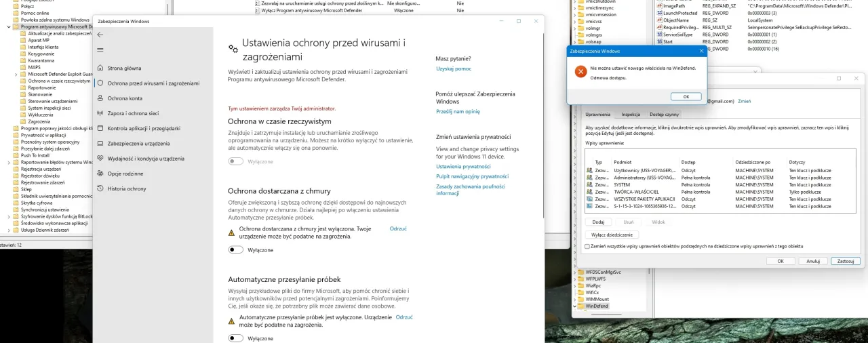Screen dimensions: 868x343
Task: Select the Kwarantanna policy folder
Action: point(37,60)
